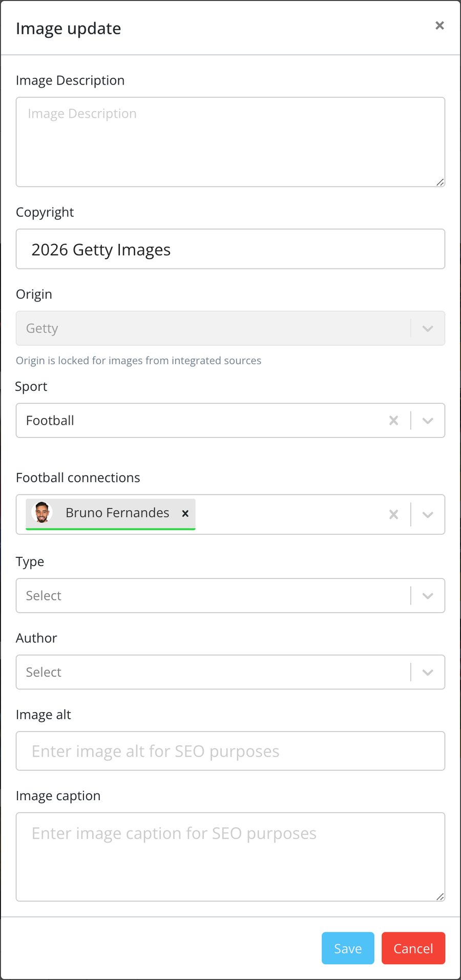Image resolution: width=461 pixels, height=980 pixels.
Task: Clear the Football sport selection
Action: [x=393, y=421]
